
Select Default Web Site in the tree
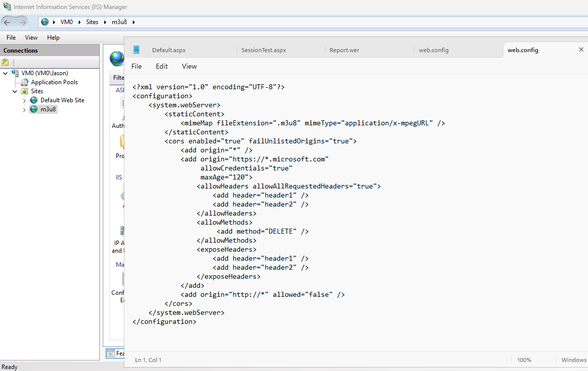point(62,100)
